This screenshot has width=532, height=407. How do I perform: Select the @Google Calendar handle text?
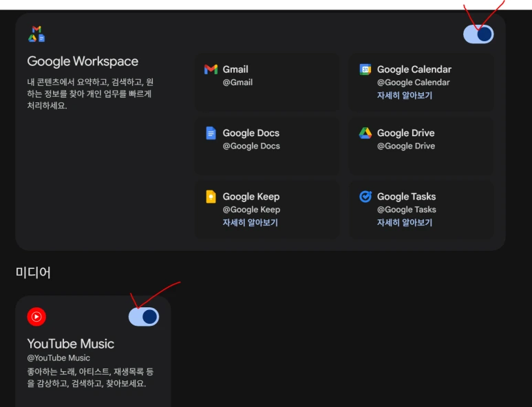click(413, 82)
